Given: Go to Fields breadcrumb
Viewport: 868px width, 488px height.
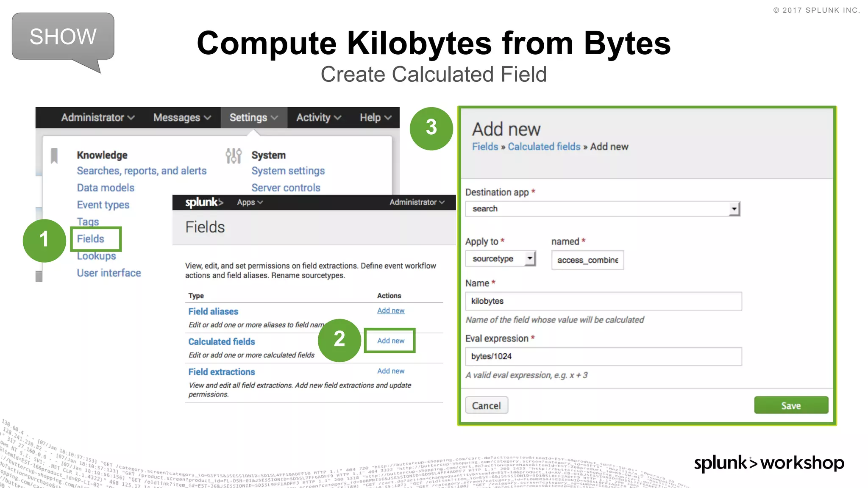Looking at the screenshot, I should pyautogui.click(x=485, y=147).
